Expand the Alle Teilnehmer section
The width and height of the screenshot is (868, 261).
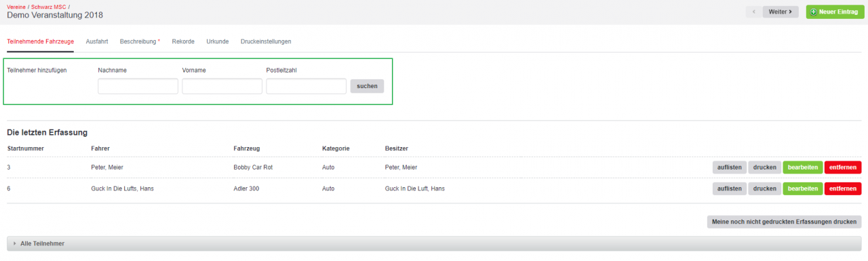click(434, 243)
